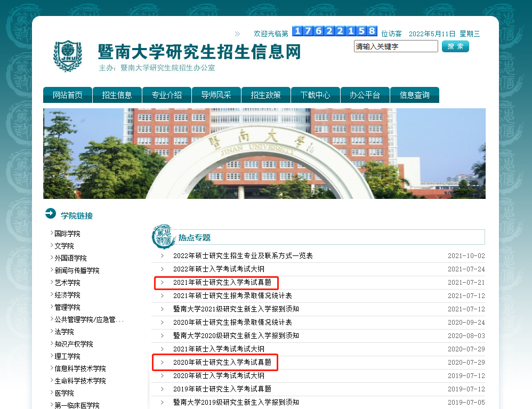Open the 信息查询 navigation tab
Viewport: 532px width, 409px height.
point(415,95)
